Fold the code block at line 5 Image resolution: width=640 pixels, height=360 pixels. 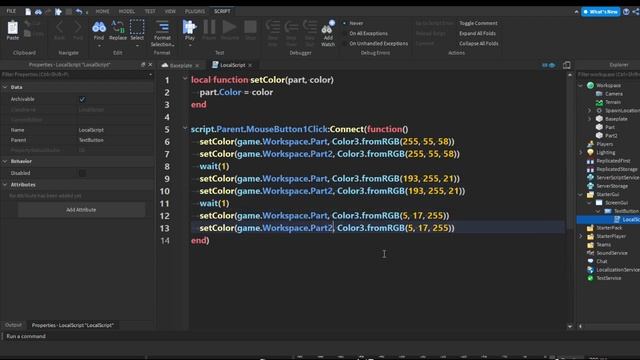(185, 128)
